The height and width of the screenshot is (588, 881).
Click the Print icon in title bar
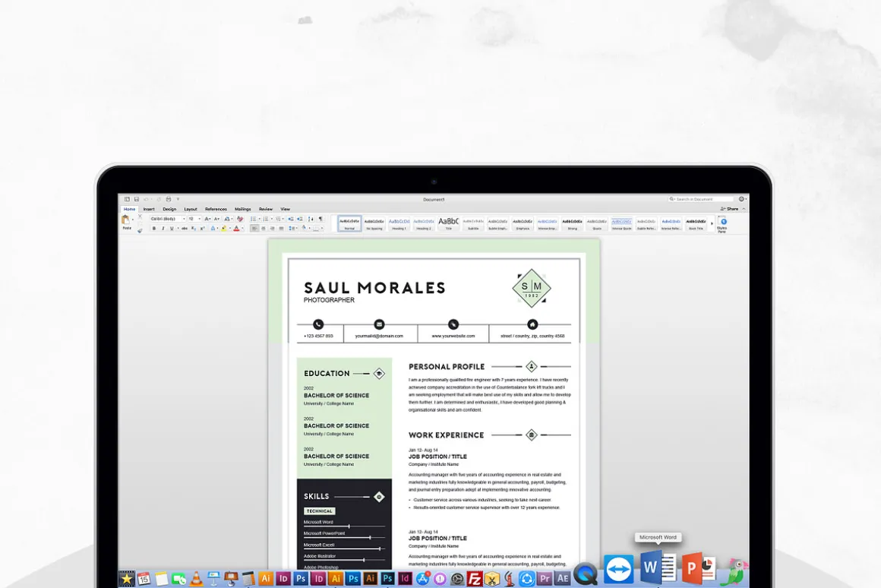[169, 199]
